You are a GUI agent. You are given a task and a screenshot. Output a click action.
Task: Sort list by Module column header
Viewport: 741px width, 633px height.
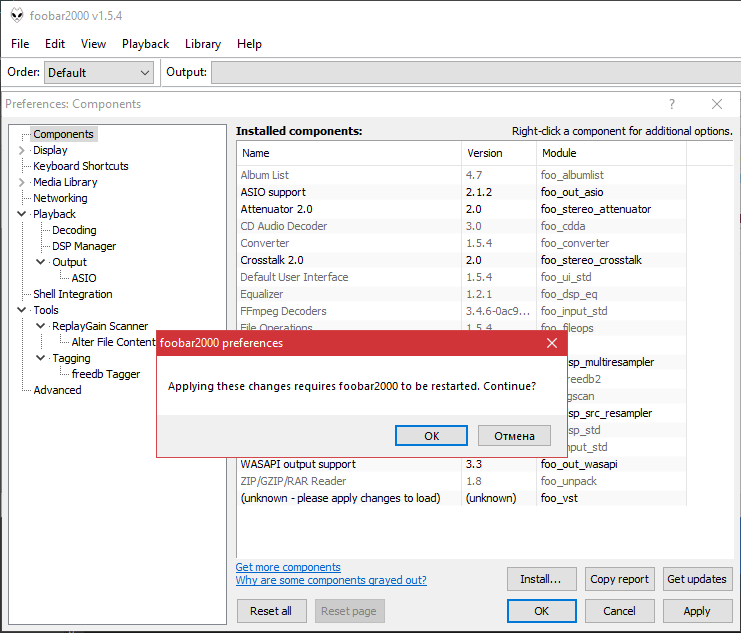(611, 153)
